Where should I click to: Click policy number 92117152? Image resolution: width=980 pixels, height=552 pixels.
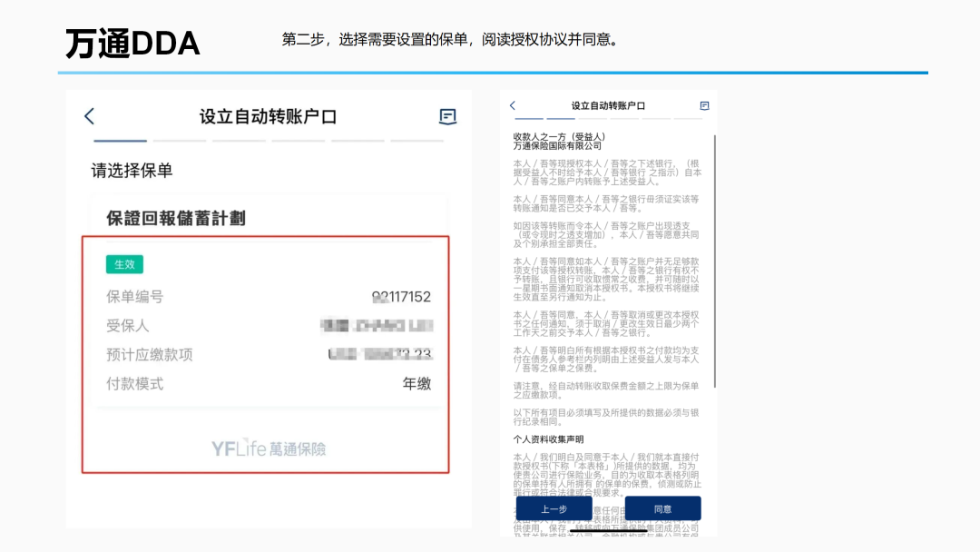401,297
